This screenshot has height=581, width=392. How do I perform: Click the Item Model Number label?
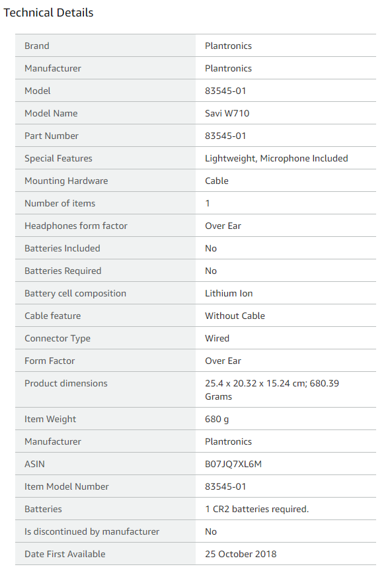coord(66,487)
